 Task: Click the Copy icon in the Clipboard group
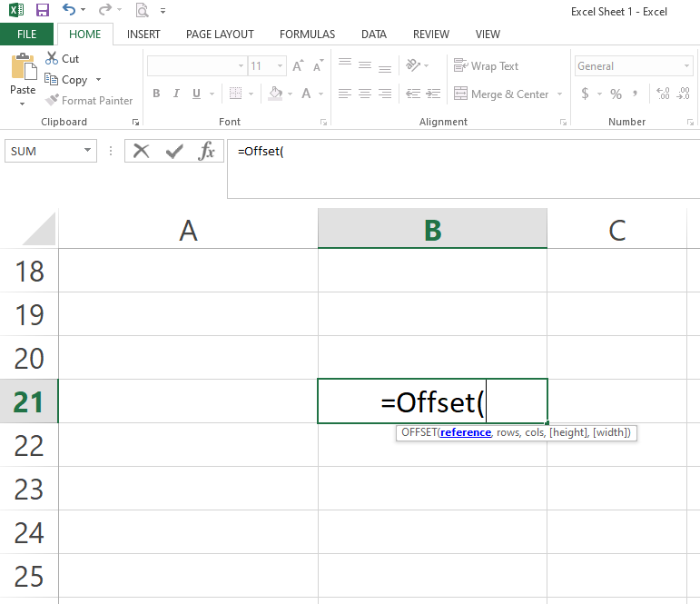click(x=52, y=80)
